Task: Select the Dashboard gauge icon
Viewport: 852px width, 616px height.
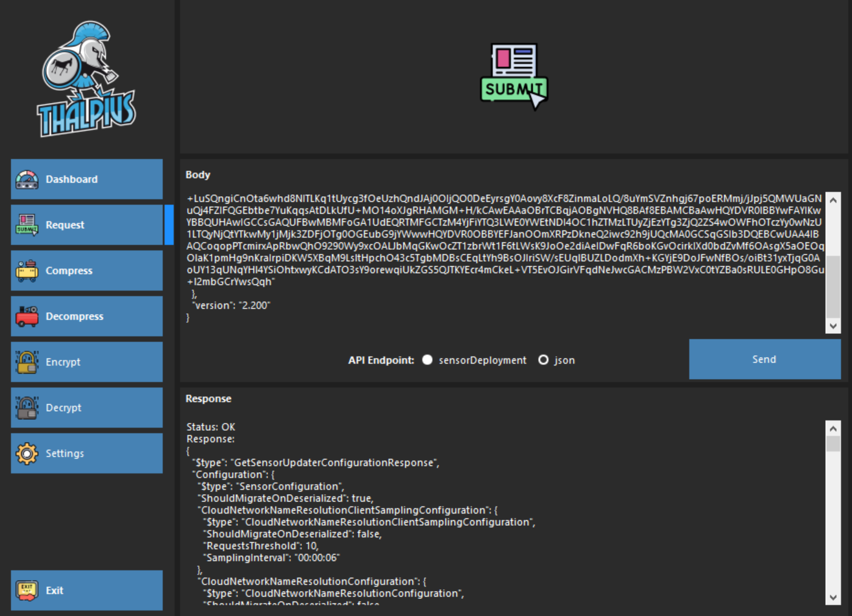Action: click(x=27, y=179)
